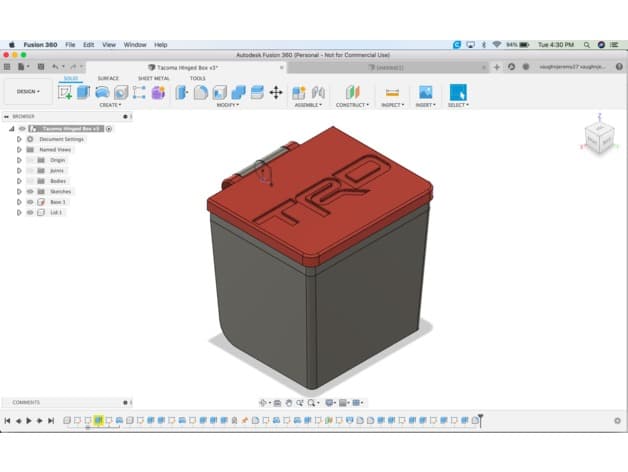
Task: Expand the Document Settings node
Action: click(x=19, y=139)
